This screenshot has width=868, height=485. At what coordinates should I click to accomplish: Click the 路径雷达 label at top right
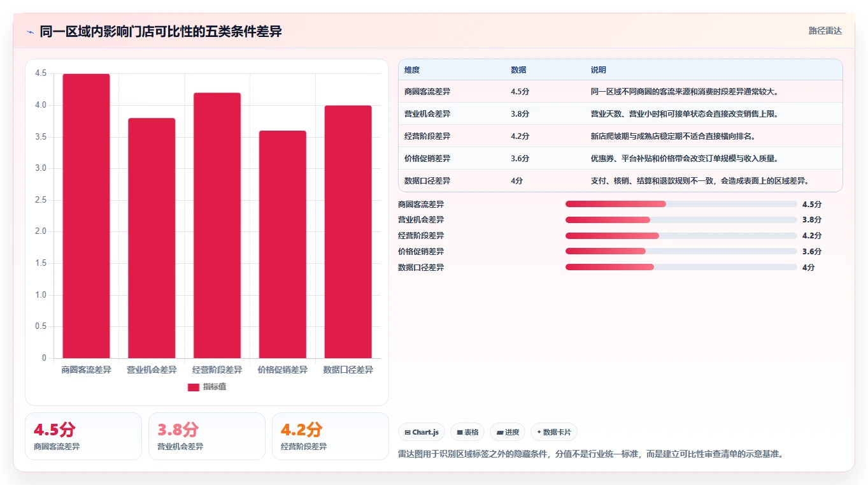825,31
